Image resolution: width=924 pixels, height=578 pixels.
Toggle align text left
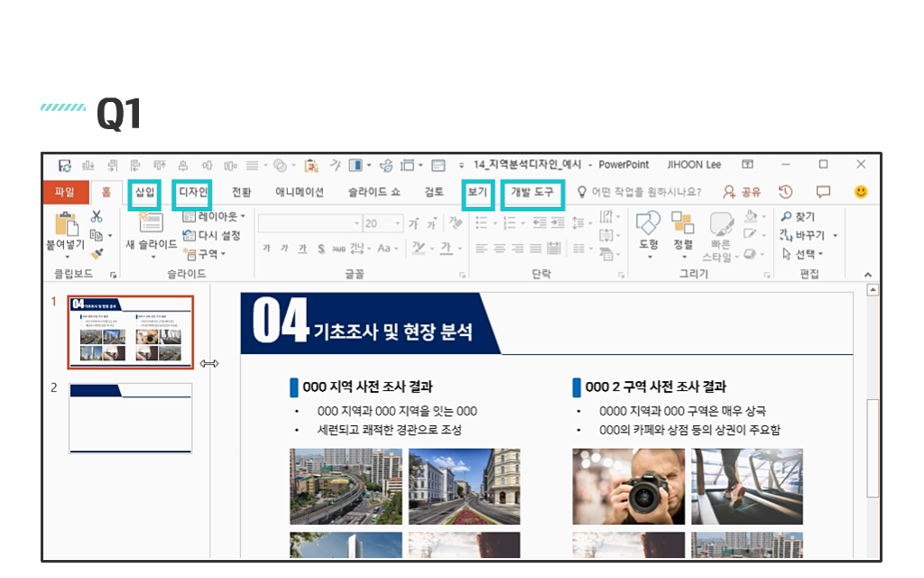(x=482, y=248)
